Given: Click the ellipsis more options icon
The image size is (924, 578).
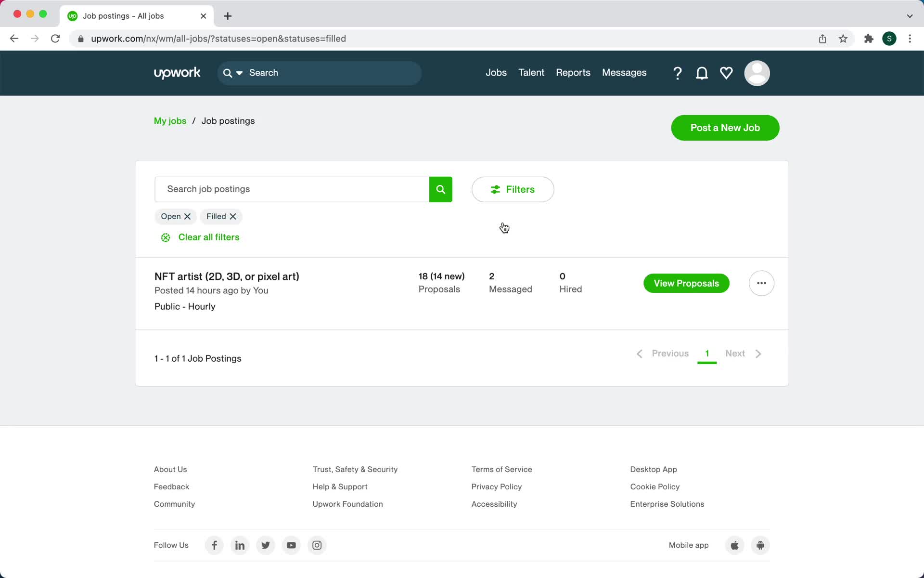Looking at the screenshot, I should click(760, 282).
